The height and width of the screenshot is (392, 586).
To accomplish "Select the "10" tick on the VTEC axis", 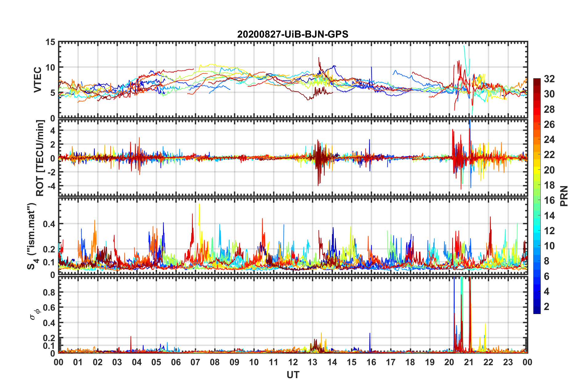I will coord(50,67).
